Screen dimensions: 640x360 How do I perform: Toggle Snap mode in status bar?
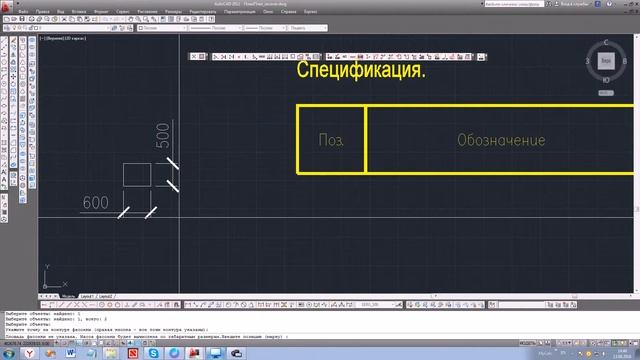click(x=65, y=343)
